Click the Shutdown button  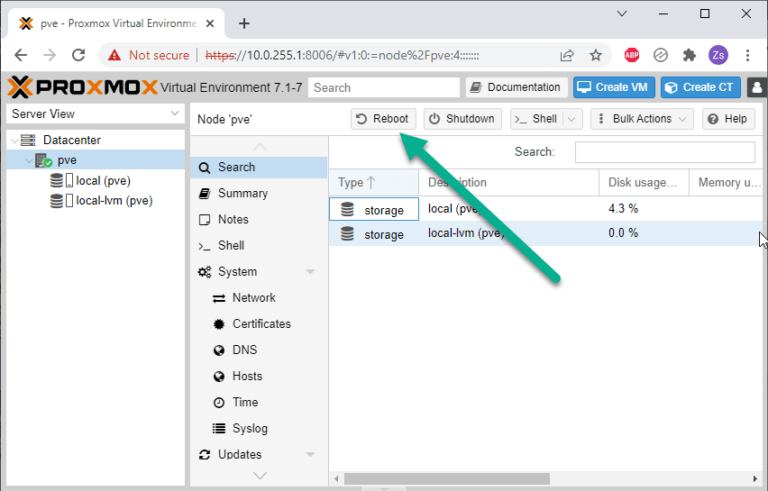[x=462, y=119]
